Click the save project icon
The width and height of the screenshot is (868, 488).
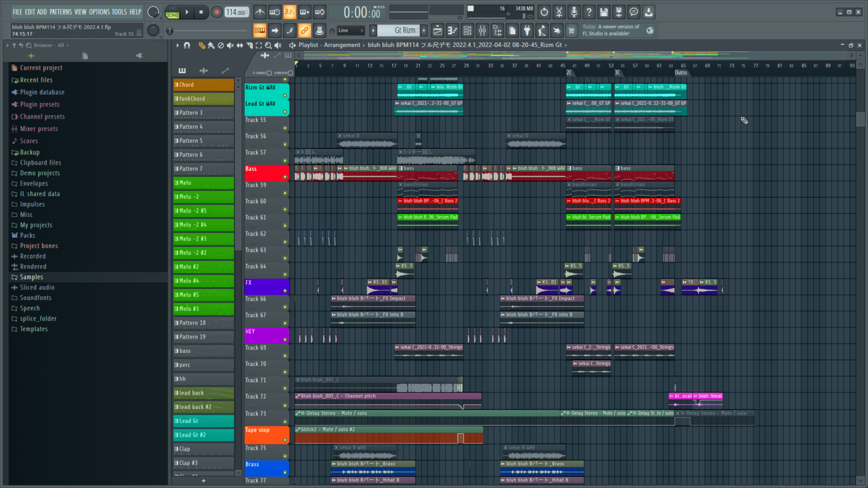[603, 12]
